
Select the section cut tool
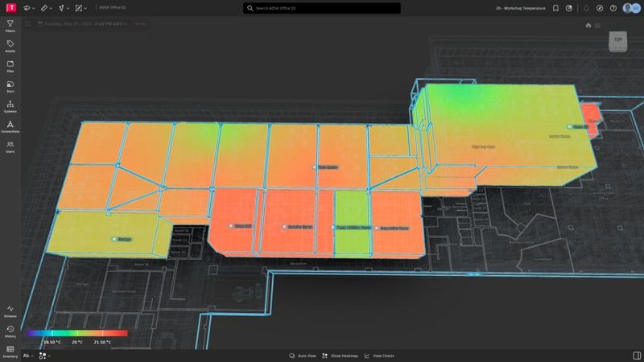click(61, 8)
